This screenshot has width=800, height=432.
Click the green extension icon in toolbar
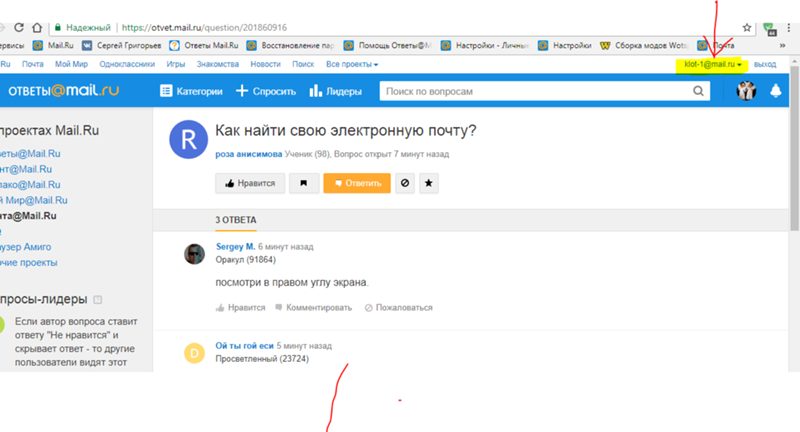click(769, 29)
